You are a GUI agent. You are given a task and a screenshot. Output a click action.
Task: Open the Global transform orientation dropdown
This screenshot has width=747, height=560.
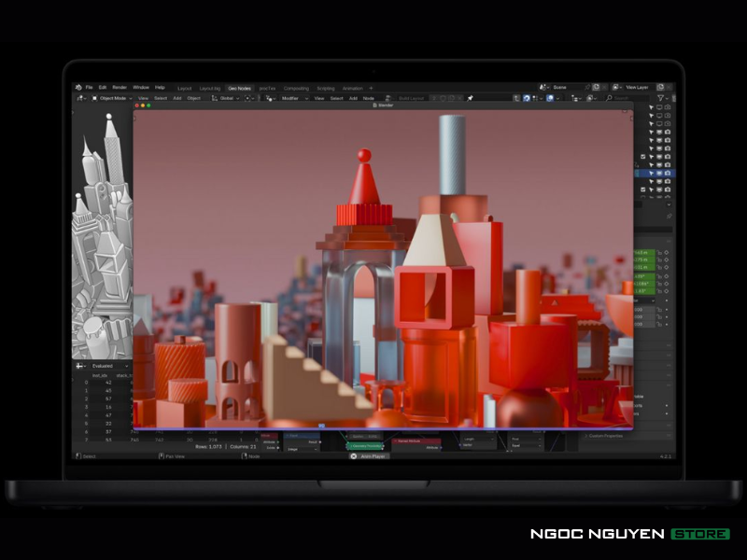(226, 98)
